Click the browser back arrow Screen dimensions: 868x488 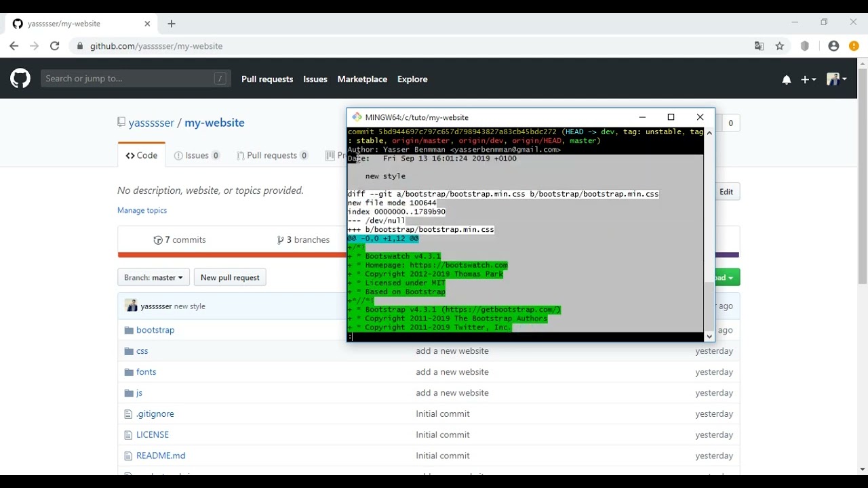coord(14,46)
